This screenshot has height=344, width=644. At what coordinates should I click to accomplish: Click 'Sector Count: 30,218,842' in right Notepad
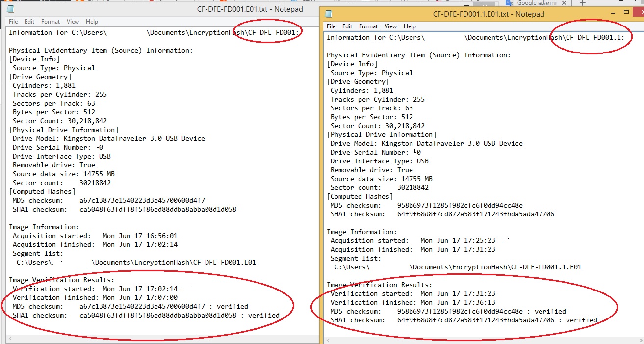(378, 126)
